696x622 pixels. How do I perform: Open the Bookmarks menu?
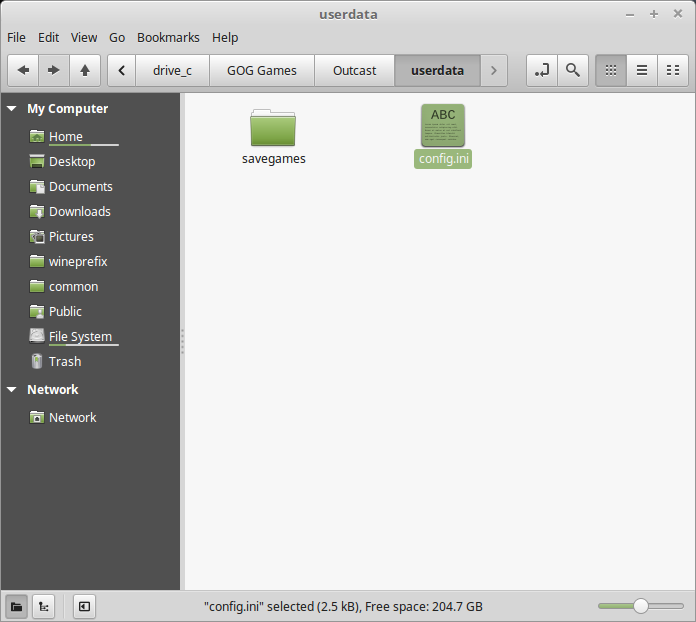[x=168, y=38]
